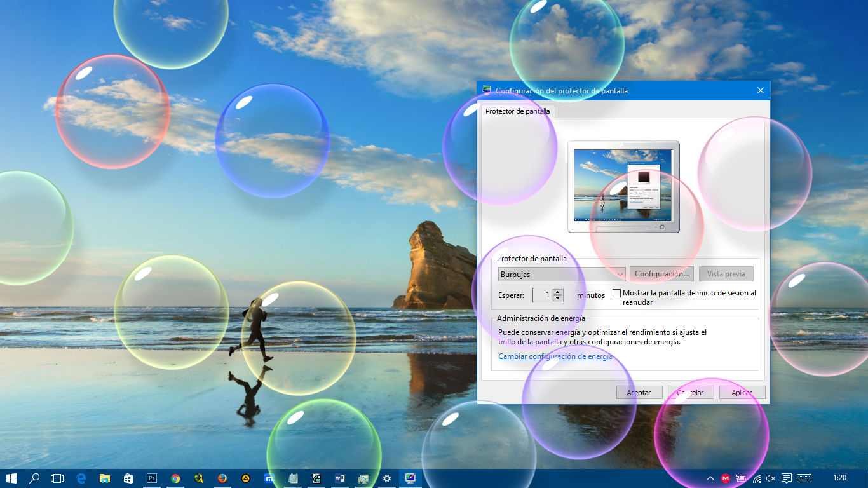The height and width of the screenshot is (488, 868).
Task: Open the Cambiar configuración de energía link
Action: [x=555, y=356]
